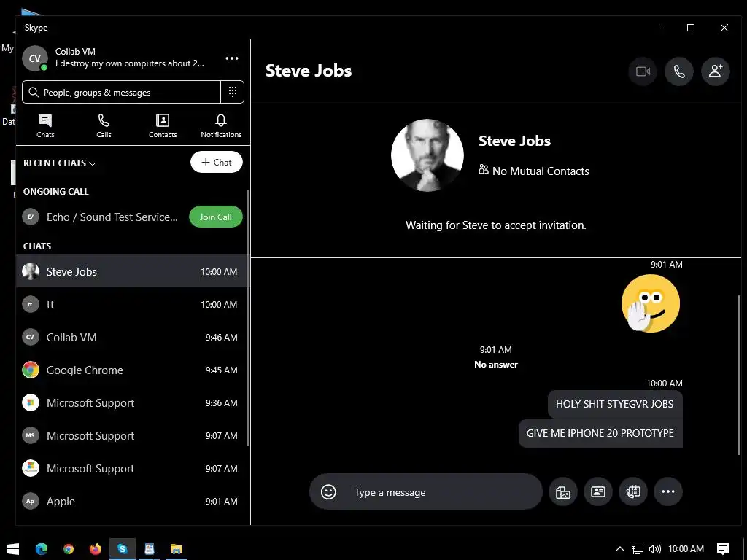Screen dimensions: 747x560
Task: Open the Notifications tab
Action: coord(221,126)
